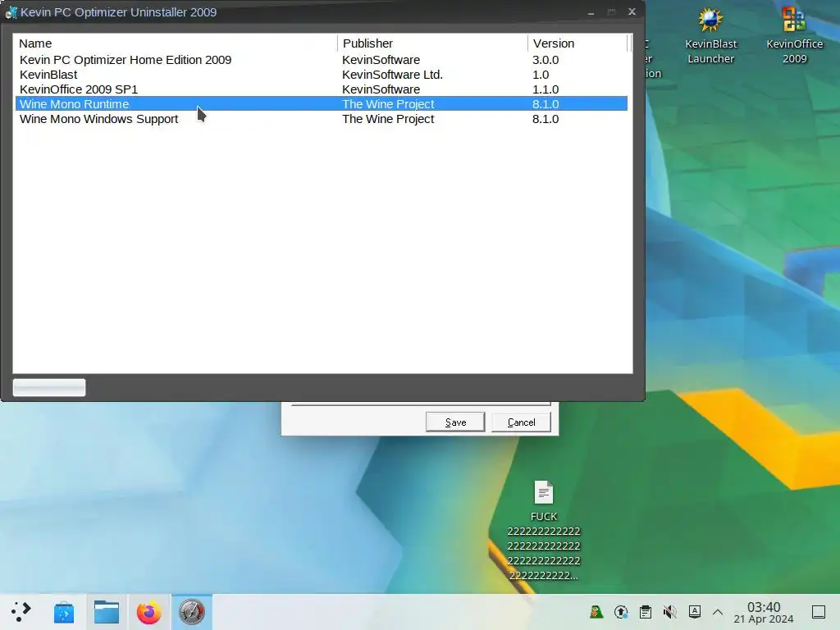Select the KevinBlast program row
Viewport: 840px width, 630px height.
[x=322, y=75]
